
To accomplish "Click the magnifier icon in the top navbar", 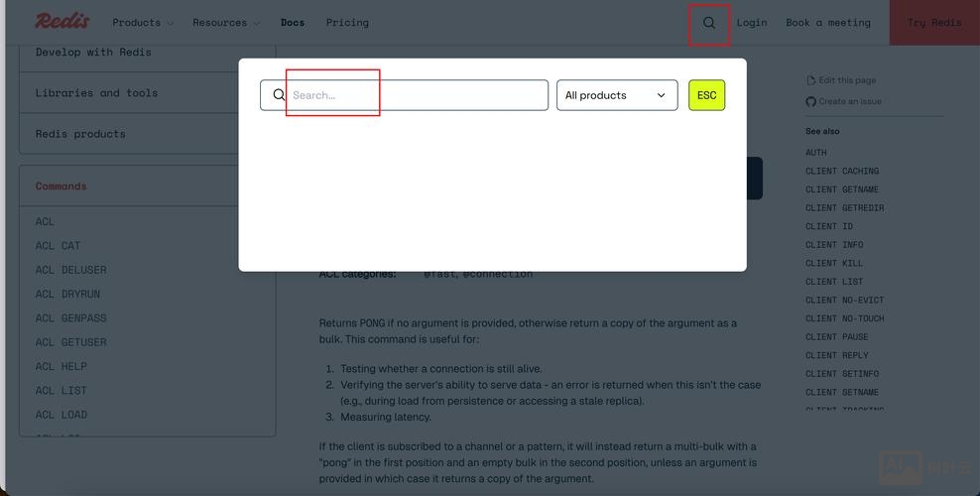I will (x=708, y=23).
